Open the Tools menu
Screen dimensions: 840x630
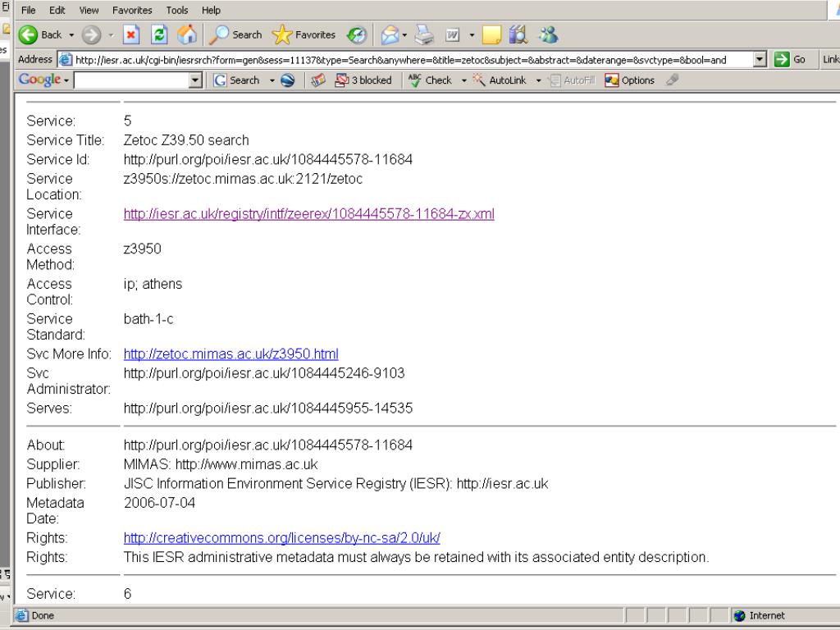point(177,10)
